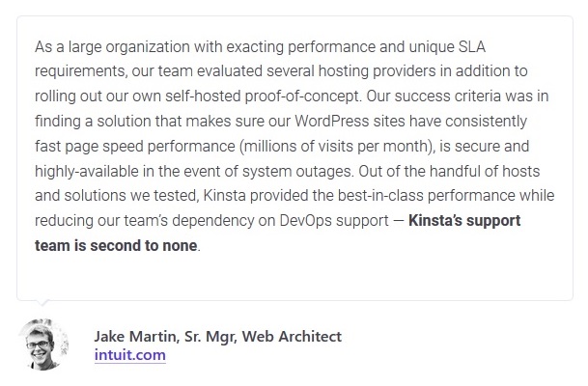Click Jake Martin's avatar photo
588x386 pixels.
(43, 345)
